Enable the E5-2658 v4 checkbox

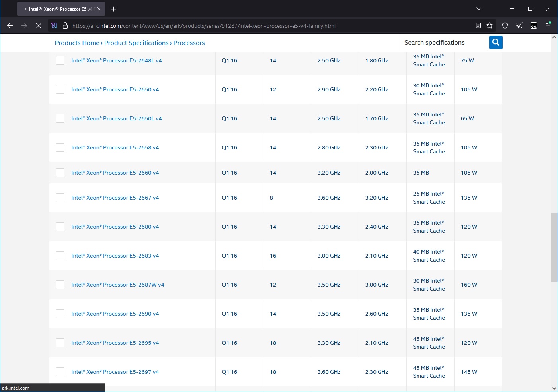(x=60, y=147)
